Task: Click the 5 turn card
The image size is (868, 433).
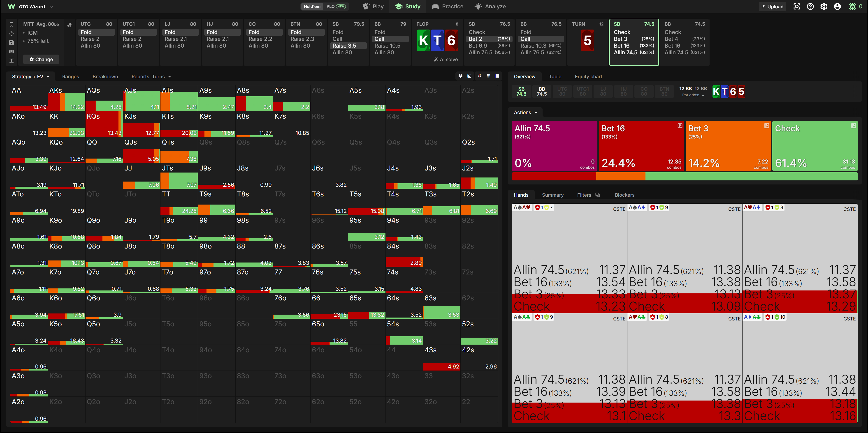Action: pyautogui.click(x=588, y=40)
